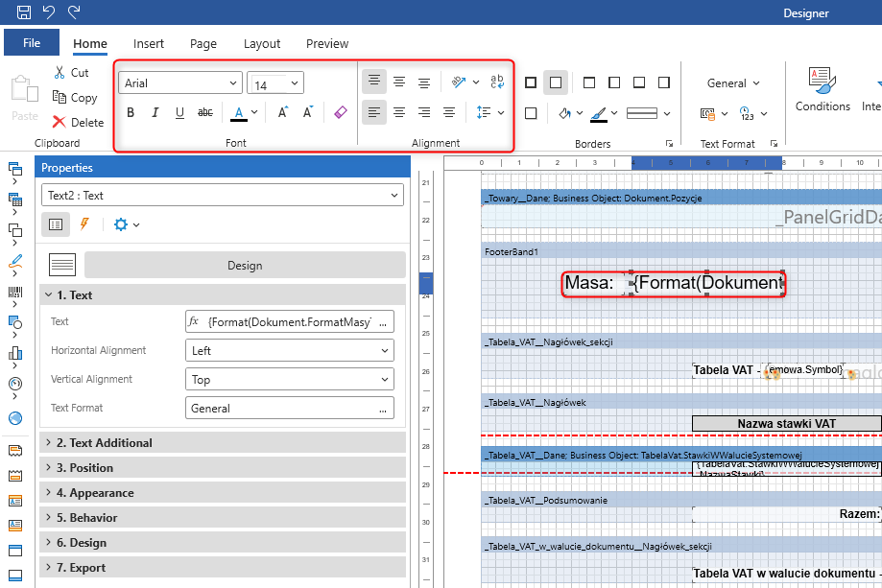Image resolution: width=882 pixels, height=588 pixels.
Task: Apply bottom border only
Action: (x=639, y=82)
